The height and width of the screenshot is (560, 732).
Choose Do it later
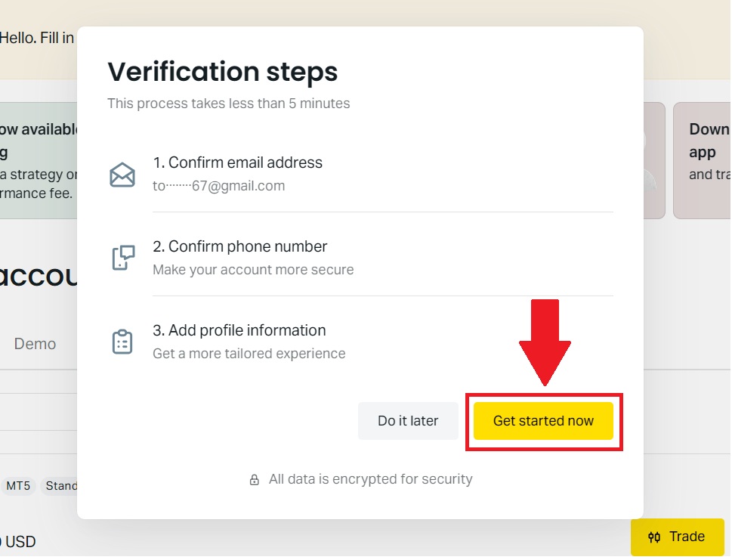[x=408, y=420]
